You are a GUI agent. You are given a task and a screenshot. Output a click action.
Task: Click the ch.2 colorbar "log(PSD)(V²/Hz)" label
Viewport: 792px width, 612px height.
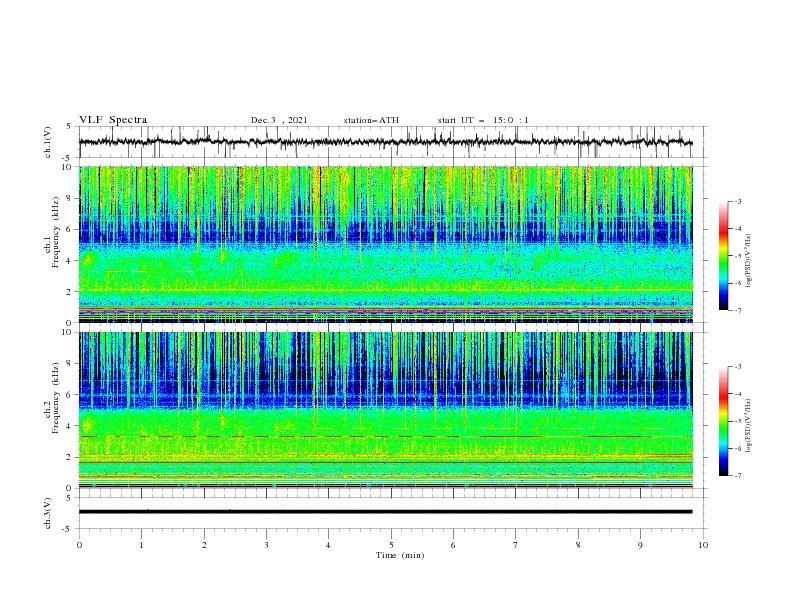coord(749,425)
